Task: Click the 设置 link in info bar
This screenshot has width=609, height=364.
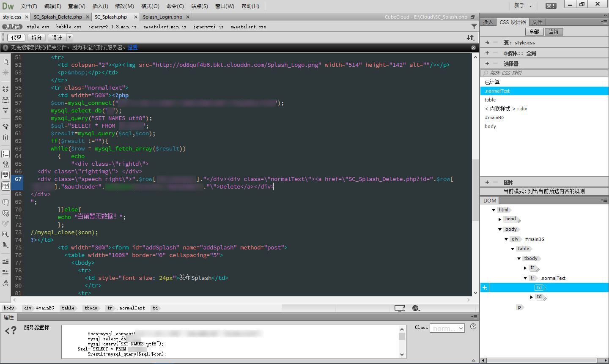Action: 133,47
